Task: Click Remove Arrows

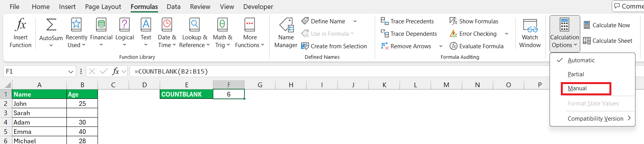Action: point(406,46)
